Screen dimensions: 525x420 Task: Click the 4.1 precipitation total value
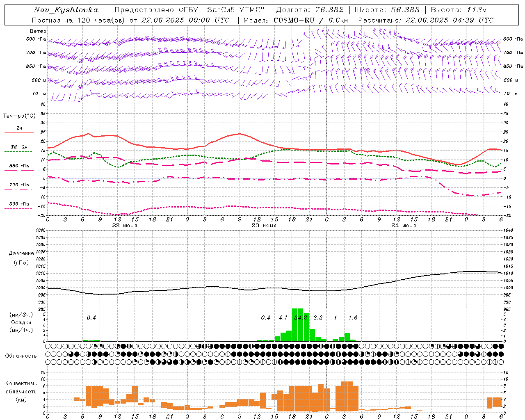pos(283,317)
